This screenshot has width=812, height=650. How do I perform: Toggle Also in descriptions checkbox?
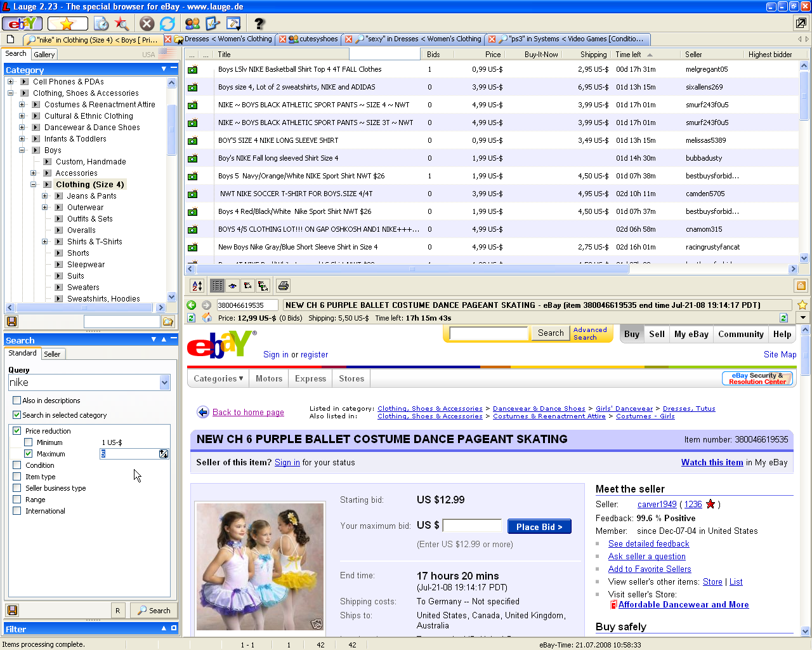[17, 401]
